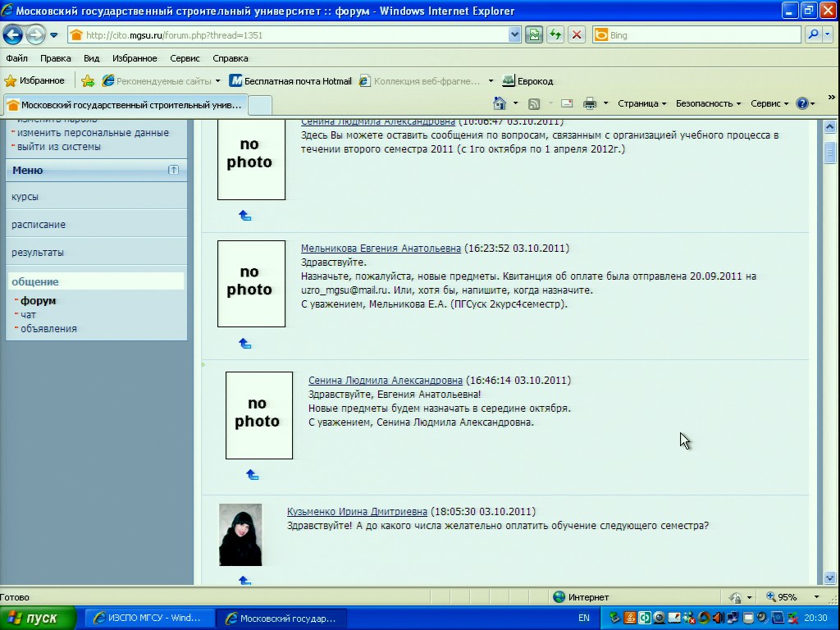Open the Файл menu

tap(16, 58)
